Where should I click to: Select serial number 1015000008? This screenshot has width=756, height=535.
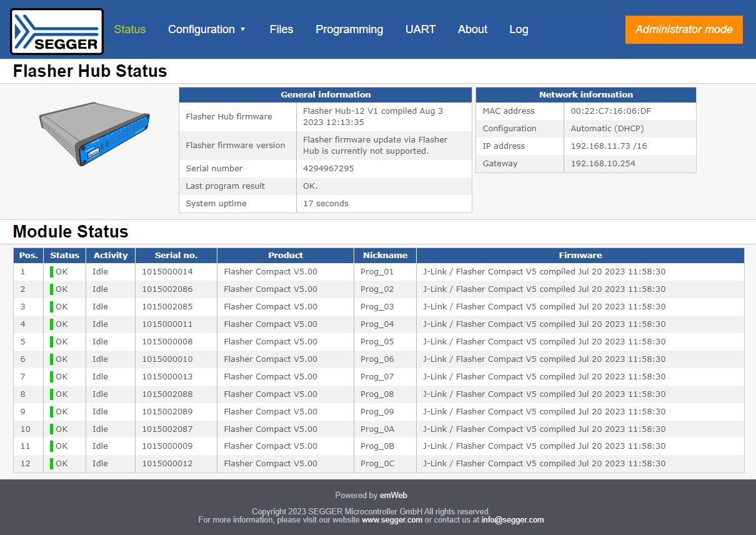coord(167,342)
